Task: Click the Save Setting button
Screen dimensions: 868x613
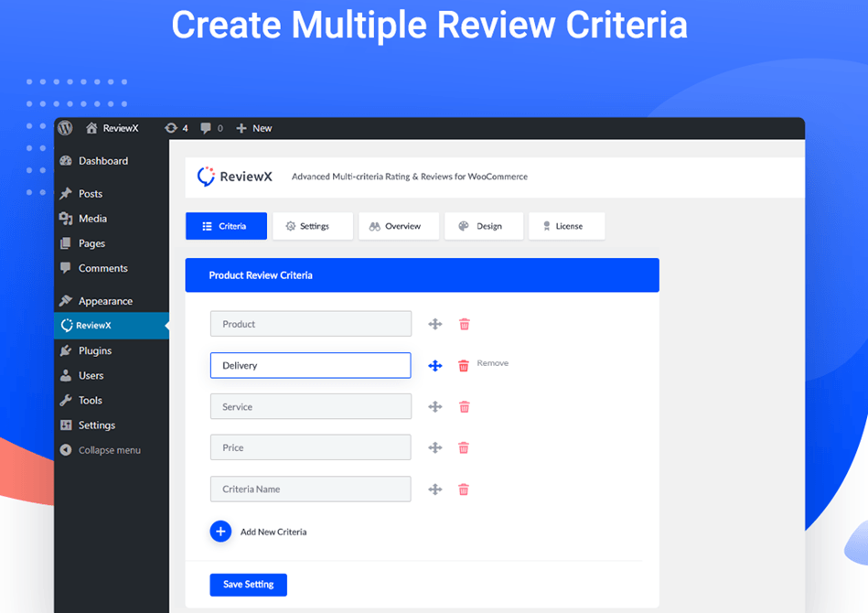Action: [x=249, y=585]
